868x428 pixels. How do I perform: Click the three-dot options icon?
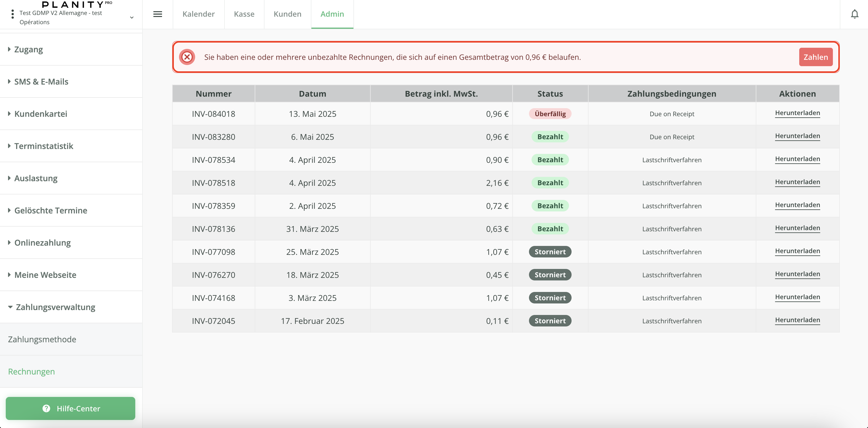12,14
